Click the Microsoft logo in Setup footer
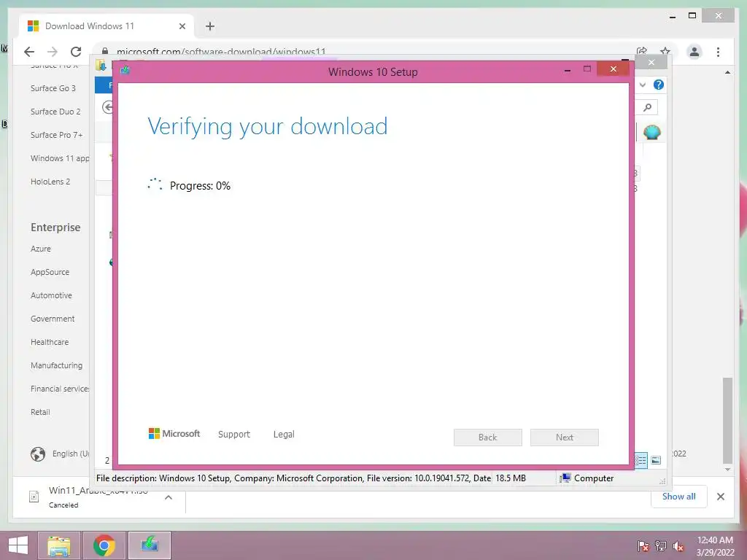The height and width of the screenshot is (560, 747). pyautogui.click(x=174, y=434)
